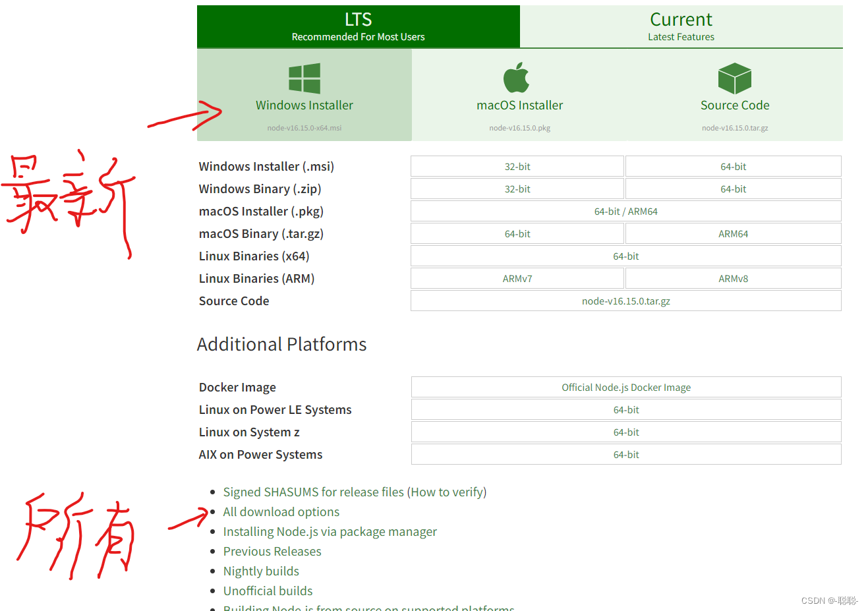This screenshot has height=611, width=868.
Task: Click the Windows logo icon
Action: coord(304,78)
